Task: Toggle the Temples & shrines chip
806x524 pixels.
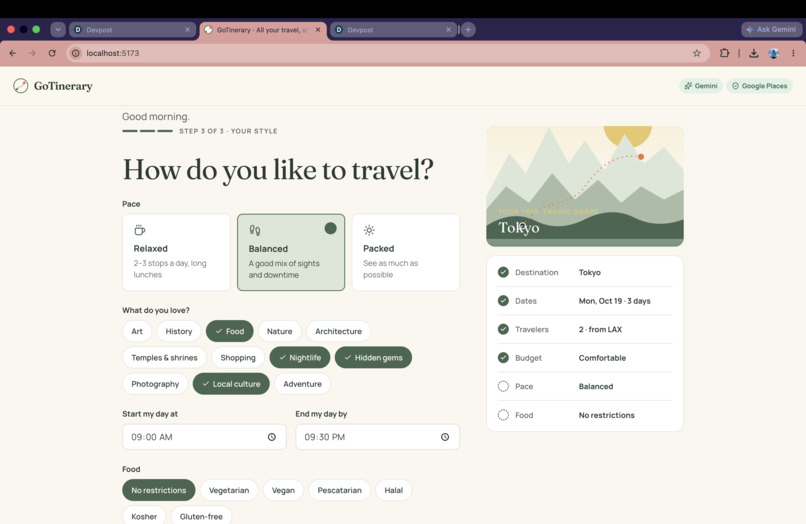Action: coord(164,357)
